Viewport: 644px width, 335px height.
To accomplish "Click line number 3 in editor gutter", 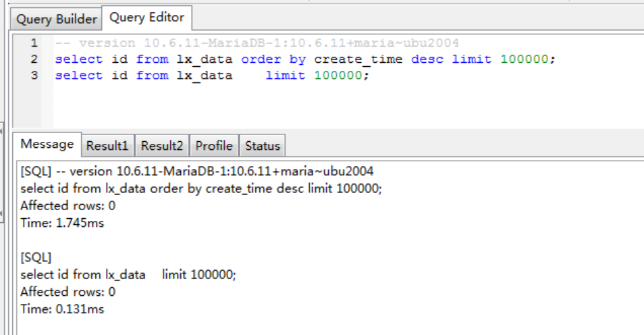I will (34, 76).
